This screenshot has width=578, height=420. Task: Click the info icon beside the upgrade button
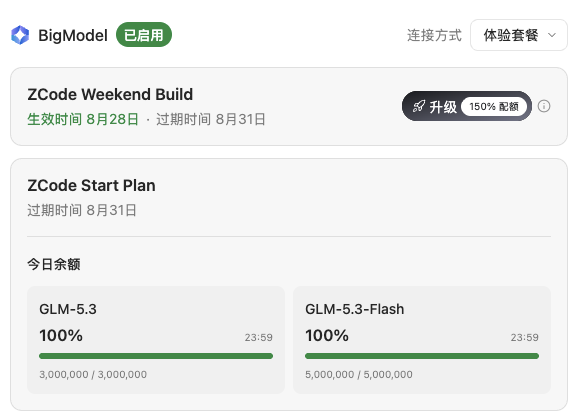point(544,106)
